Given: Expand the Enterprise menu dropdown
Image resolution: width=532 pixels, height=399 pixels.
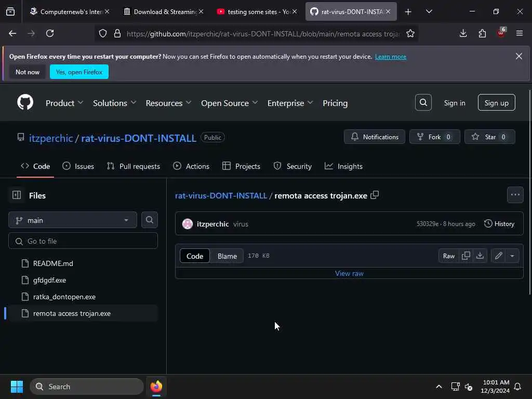Looking at the screenshot, I should (x=290, y=103).
